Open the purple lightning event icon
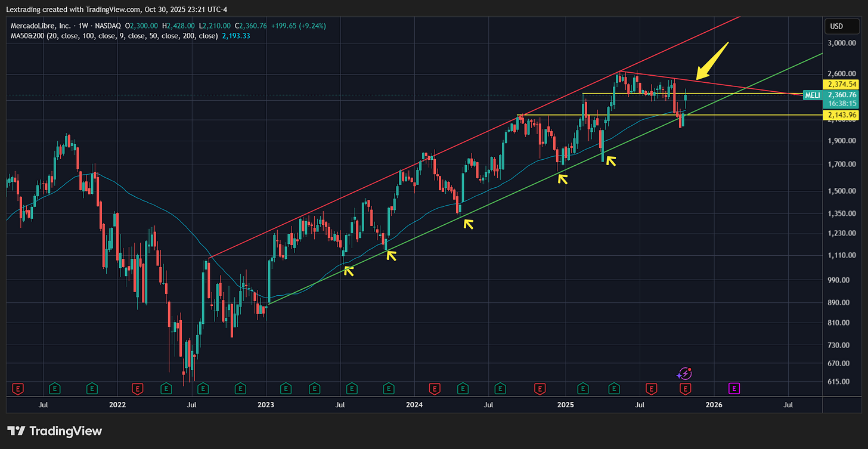Screen dimensions: 868x449 [686, 374]
